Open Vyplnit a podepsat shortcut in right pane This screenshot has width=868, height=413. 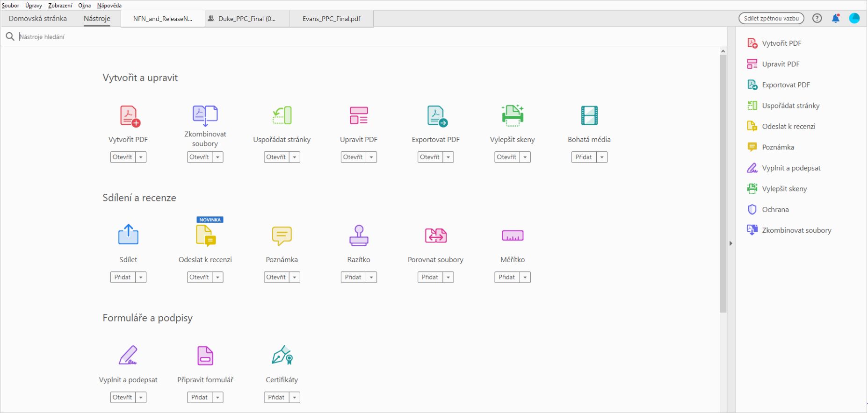[784, 168]
